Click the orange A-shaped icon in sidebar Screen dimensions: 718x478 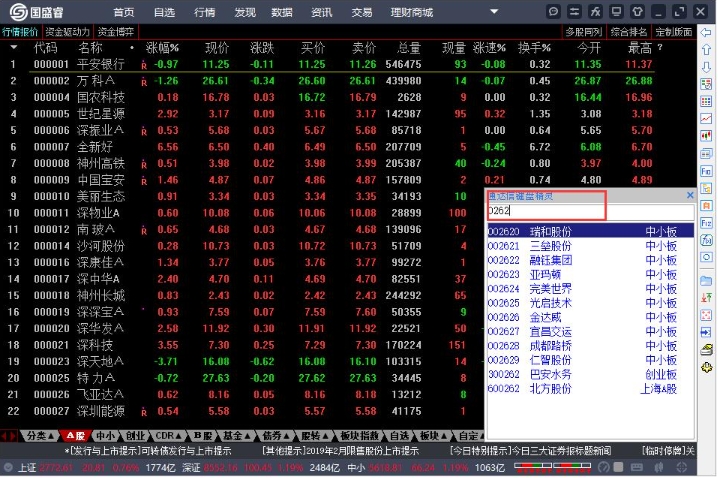(x=707, y=206)
